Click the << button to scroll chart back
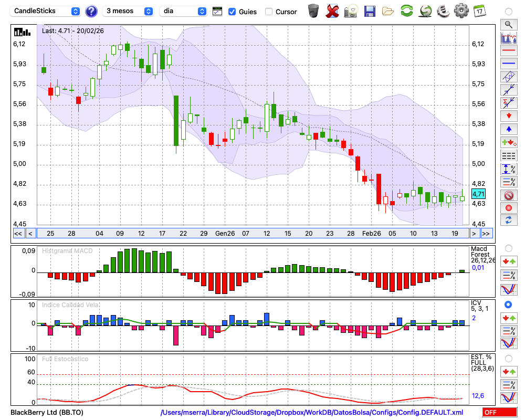The width and height of the screenshot is (525, 420). tap(18, 234)
